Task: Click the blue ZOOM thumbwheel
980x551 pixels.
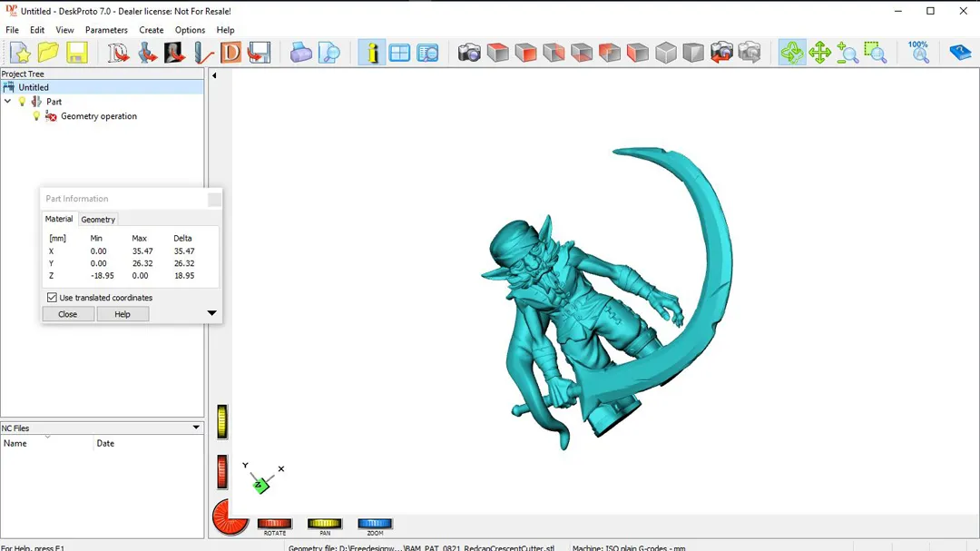Action: (375, 524)
